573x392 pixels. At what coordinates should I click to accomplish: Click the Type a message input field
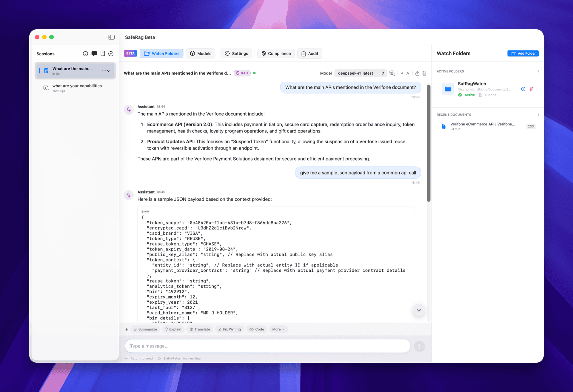click(267, 346)
